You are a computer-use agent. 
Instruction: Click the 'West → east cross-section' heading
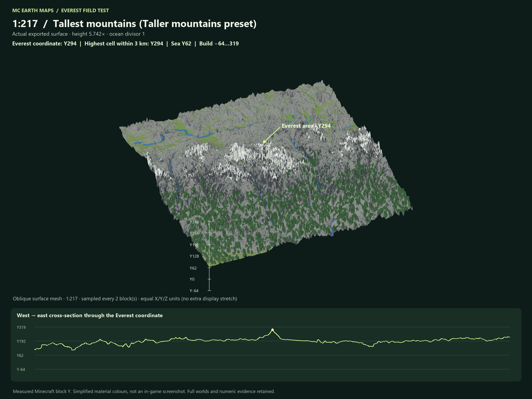(x=90, y=316)
